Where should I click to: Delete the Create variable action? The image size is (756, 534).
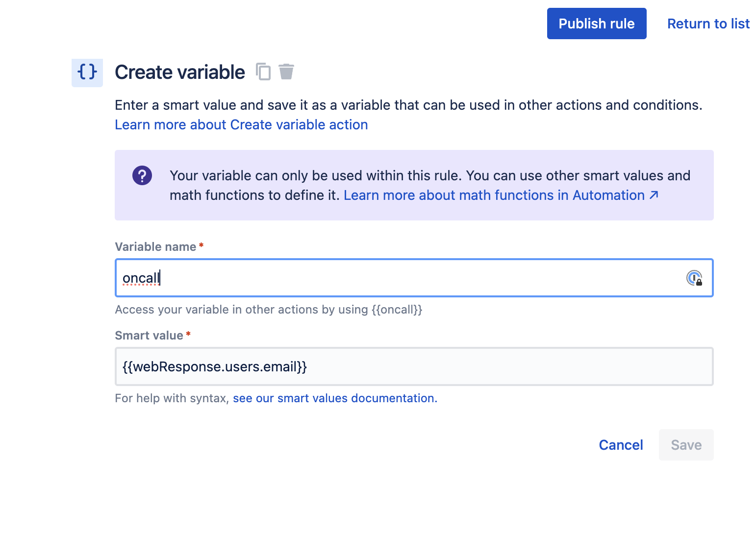(286, 72)
